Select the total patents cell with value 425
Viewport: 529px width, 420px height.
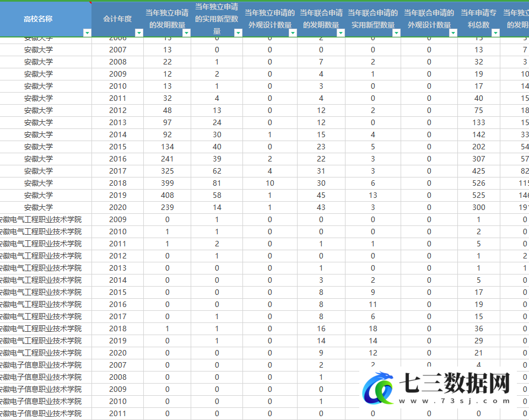point(479,171)
